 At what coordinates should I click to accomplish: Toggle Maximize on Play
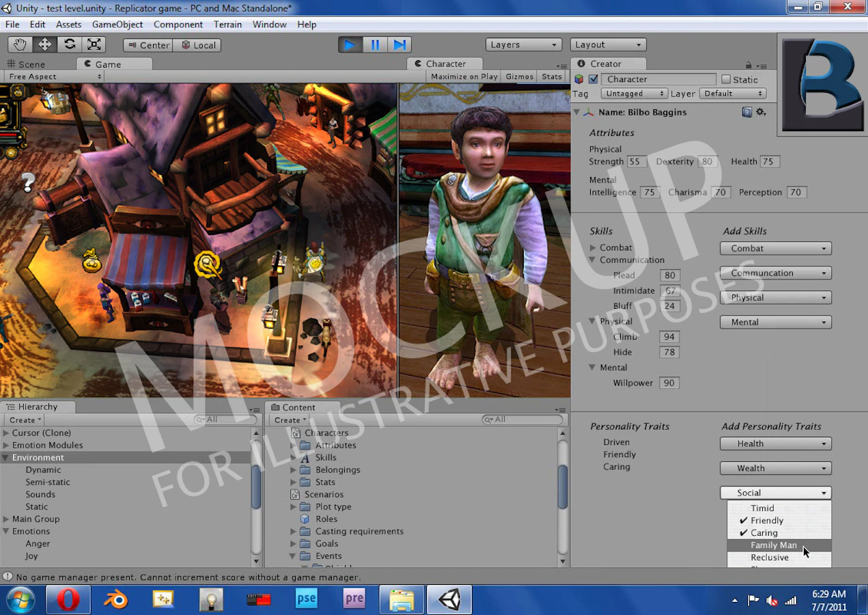click(x=464, y=77)
